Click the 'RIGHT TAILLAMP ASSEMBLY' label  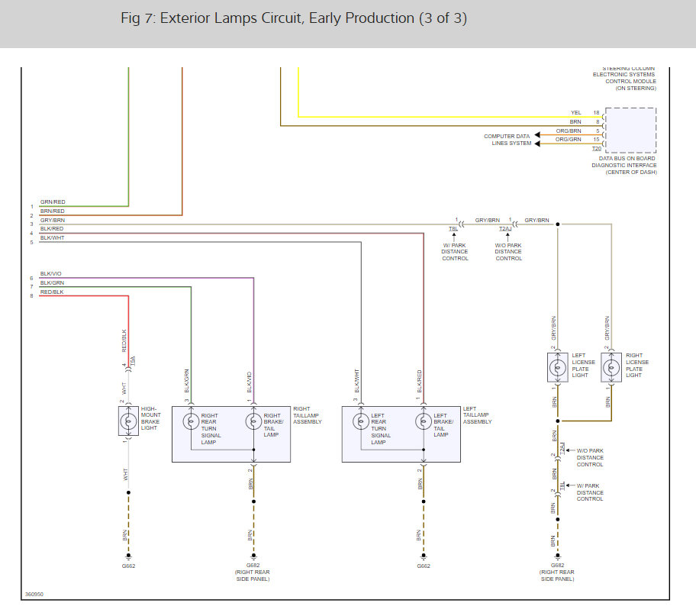tap(307, 415)
